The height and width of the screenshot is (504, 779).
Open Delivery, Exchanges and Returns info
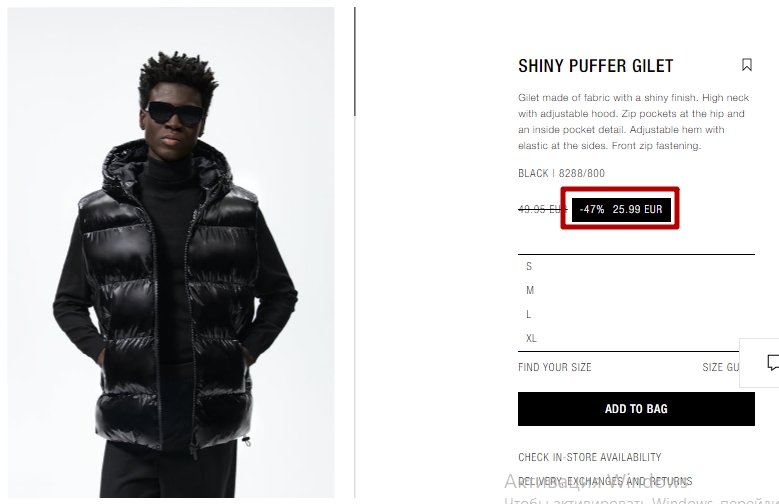pyautogui.click(x=605, y=481)
